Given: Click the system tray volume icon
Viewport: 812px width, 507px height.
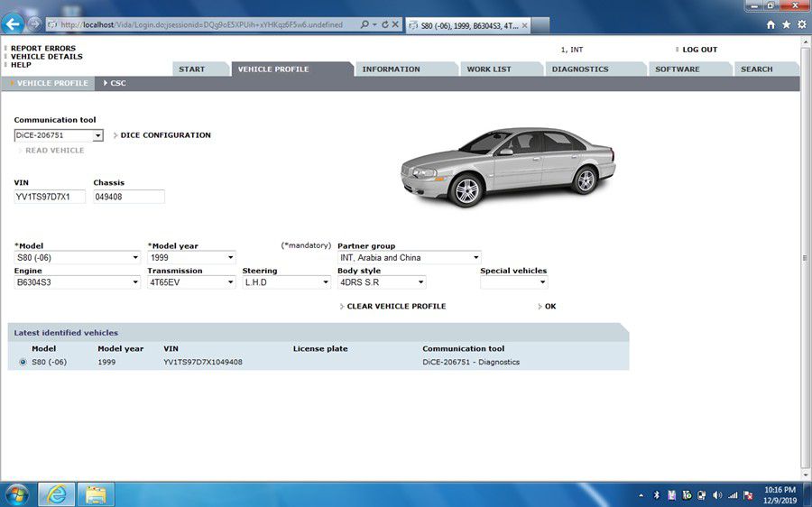Looking at the screenshot, I should [716, 494].
